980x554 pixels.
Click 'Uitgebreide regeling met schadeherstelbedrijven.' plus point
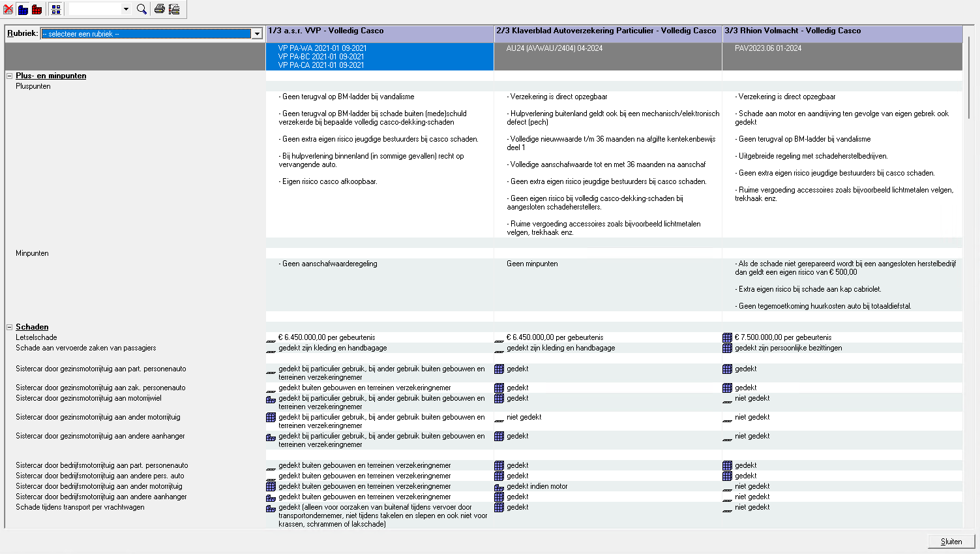pyautogui.click(x=811, y=156)
